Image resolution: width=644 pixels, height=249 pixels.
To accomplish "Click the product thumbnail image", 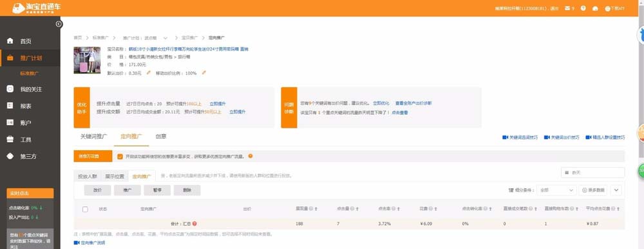I will tap(87, 60).
